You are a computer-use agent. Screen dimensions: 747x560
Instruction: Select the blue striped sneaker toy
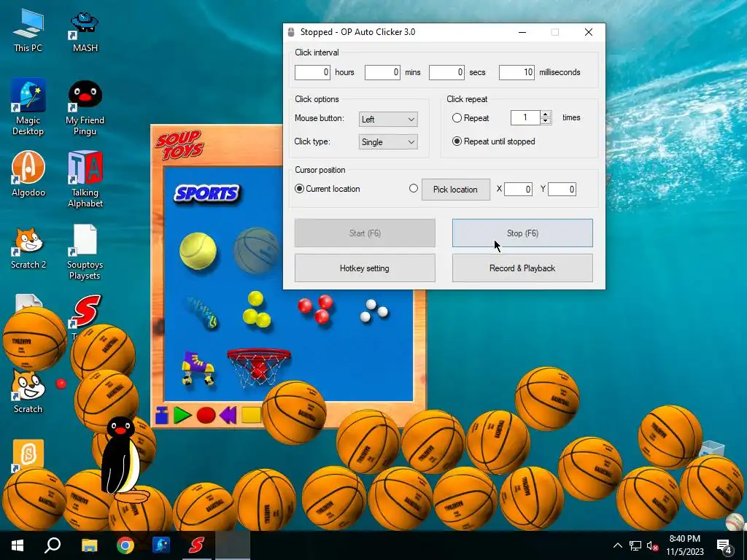201,313
